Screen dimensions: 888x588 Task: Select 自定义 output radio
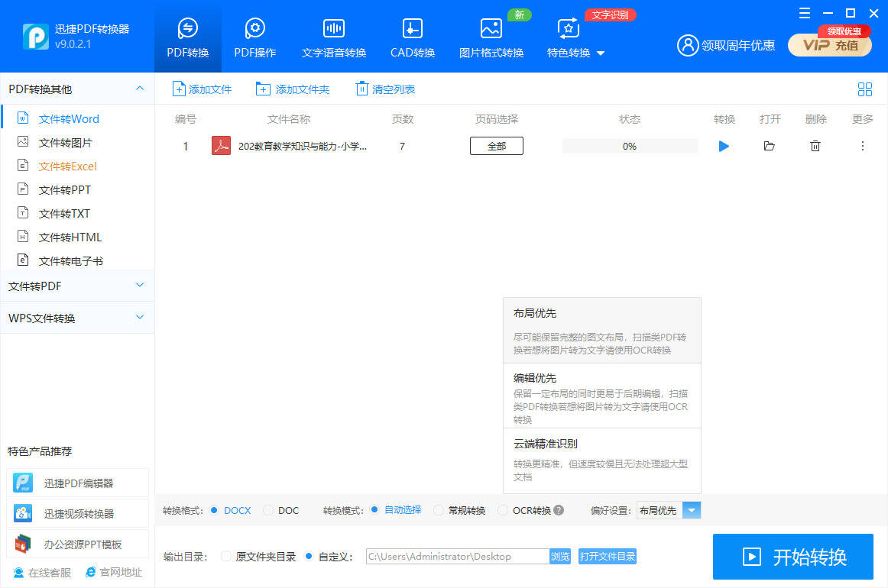309,556
